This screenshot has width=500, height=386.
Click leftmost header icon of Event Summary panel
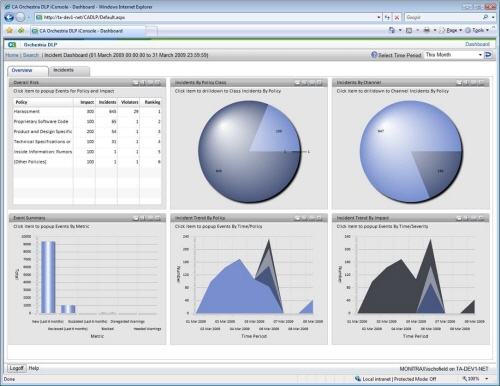tap(136, 218)
